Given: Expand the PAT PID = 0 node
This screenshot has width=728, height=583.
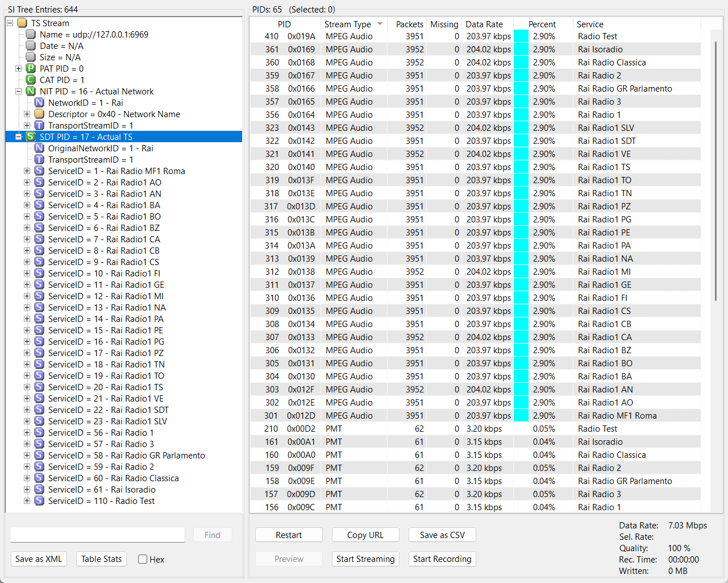Looking at the screenshot, I should click(18, 69).
